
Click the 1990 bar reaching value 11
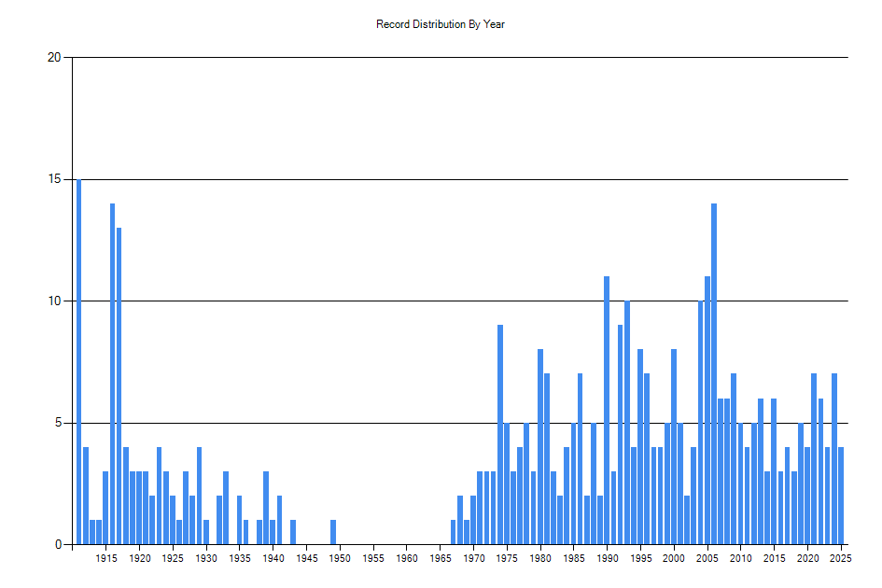click(607, 411)
